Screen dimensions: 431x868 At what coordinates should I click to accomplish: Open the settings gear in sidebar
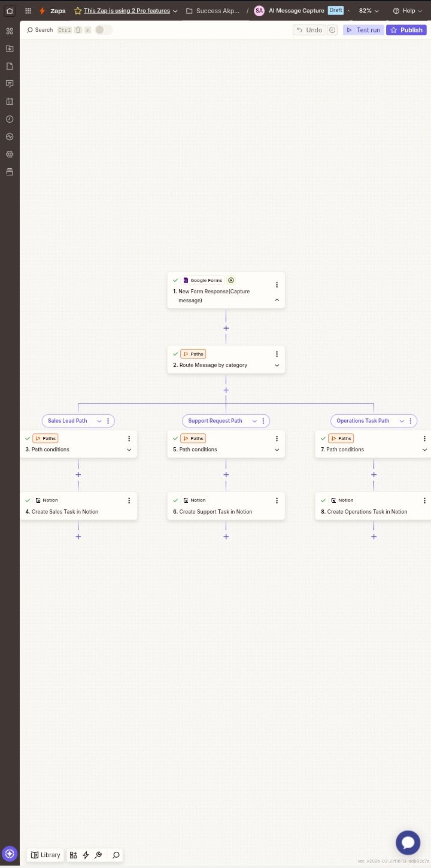(10, 154)
